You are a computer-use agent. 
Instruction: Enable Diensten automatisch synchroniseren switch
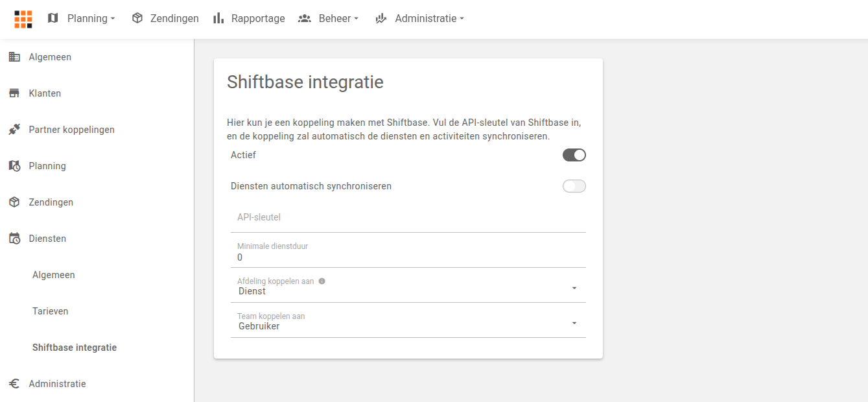pos(574,186)
